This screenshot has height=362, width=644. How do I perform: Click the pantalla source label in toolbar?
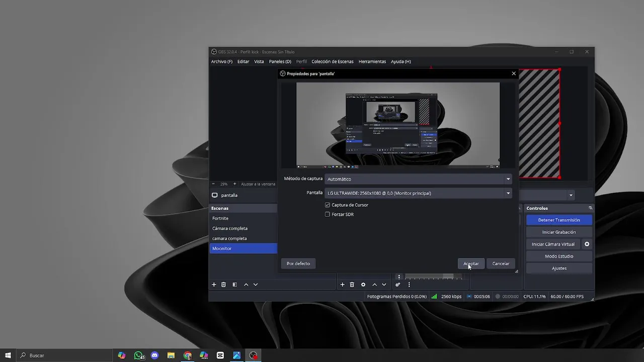pos(229,195)
